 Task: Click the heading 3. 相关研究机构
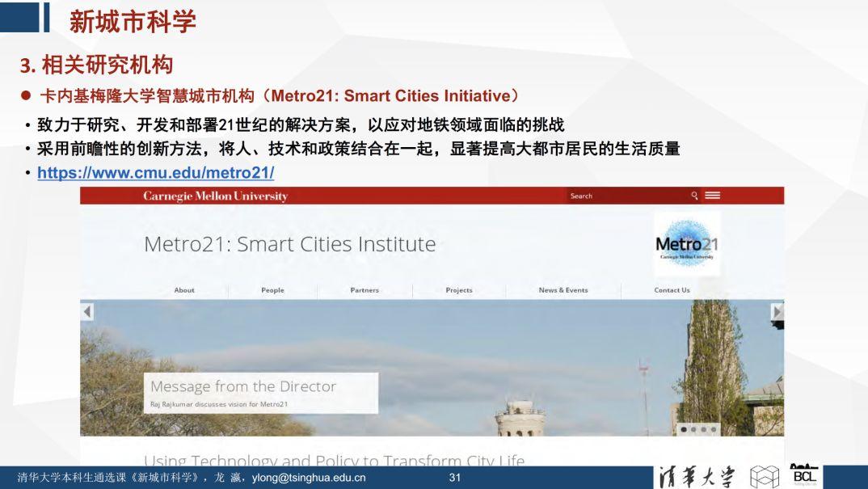(96, 65)
